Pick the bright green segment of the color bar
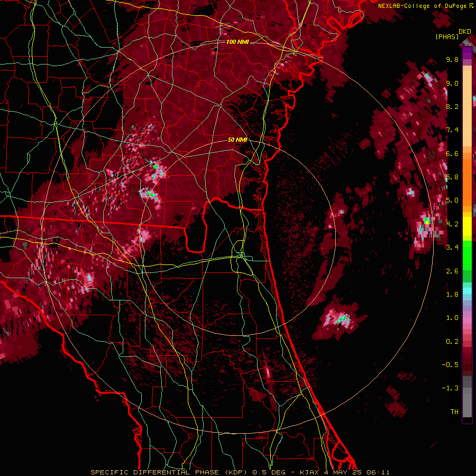476x476 pixels. point(468,254)
